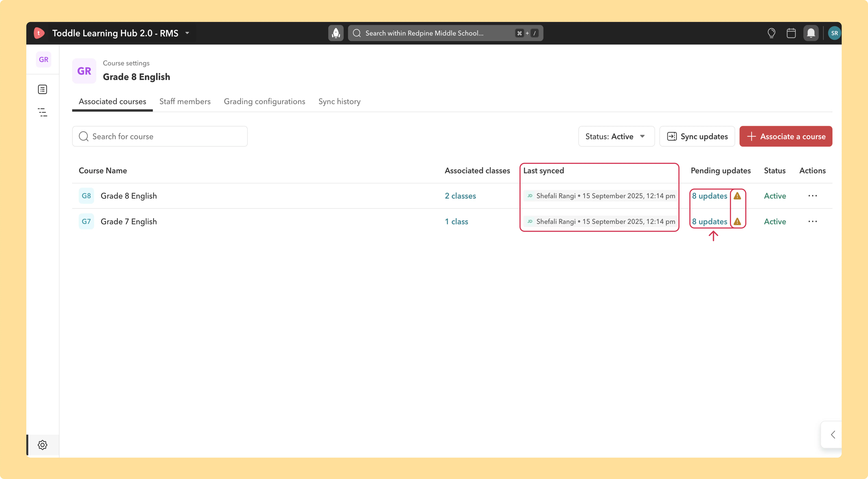Click Associate a course button

click(786, 136)
